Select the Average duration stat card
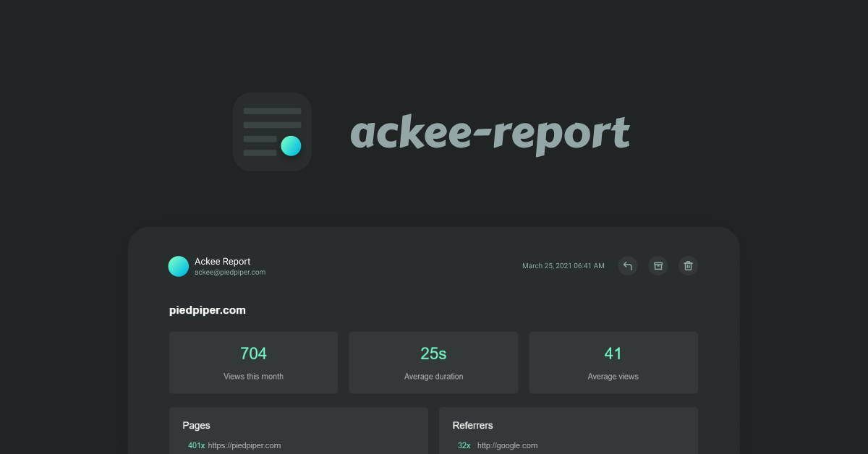Viewport: 868px width, 454px height. 433,362
